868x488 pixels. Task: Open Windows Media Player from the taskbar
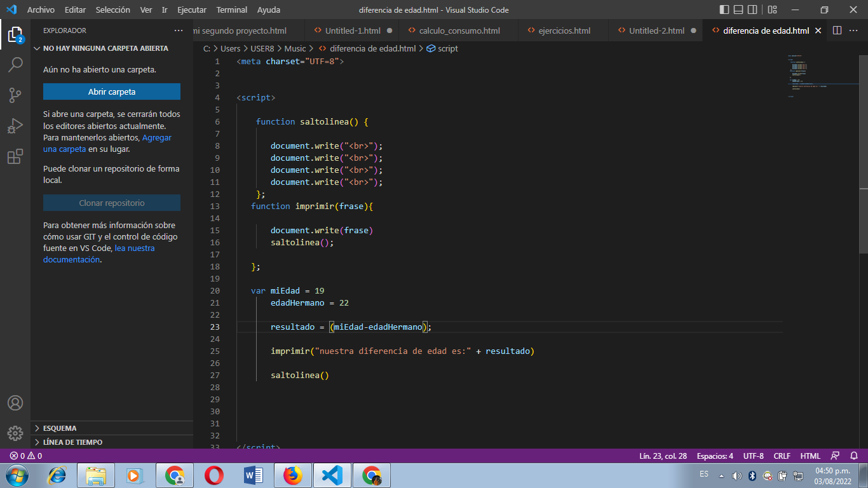[x=135, y=475]
